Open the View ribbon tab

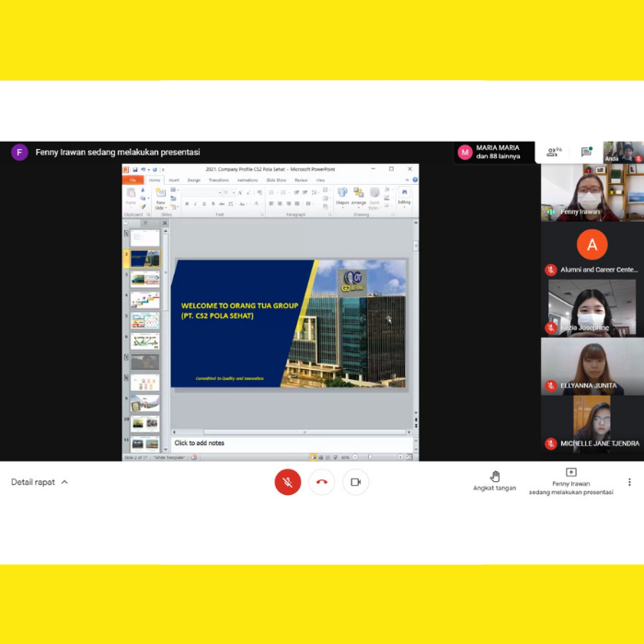click(x=320, y=180)
